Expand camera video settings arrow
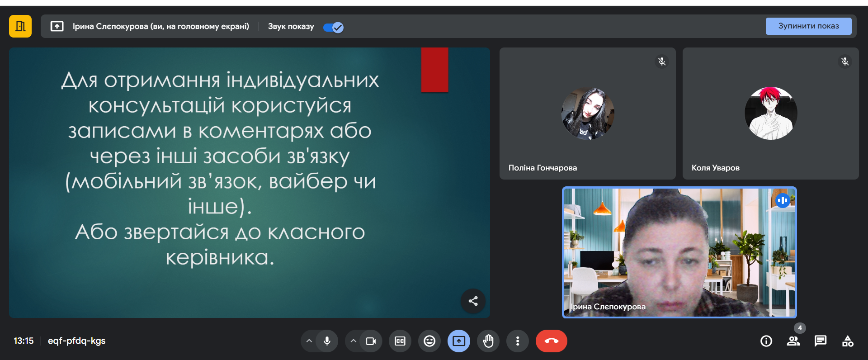868x360 pixels. point(354,341)
